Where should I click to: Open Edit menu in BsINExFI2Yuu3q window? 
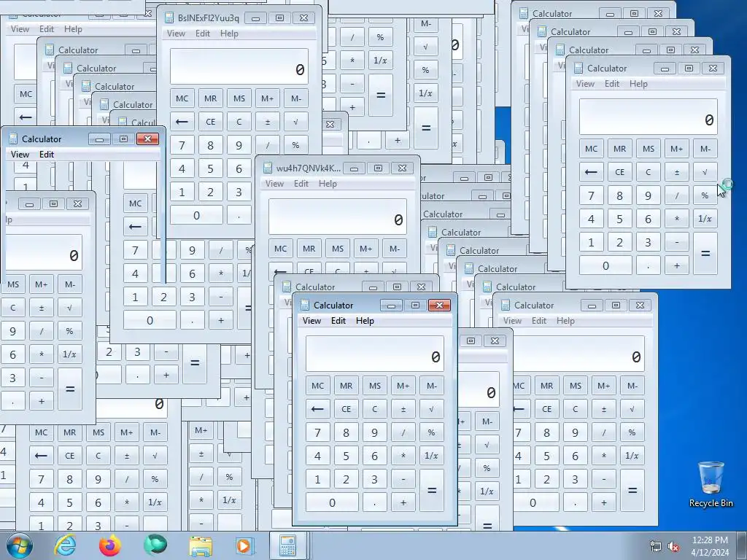tap(203, 34)
